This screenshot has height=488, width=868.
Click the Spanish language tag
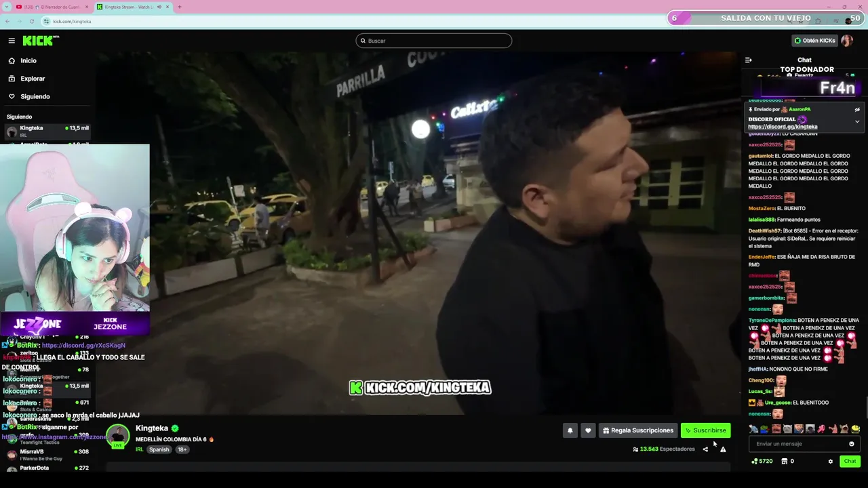coord(159,449)
